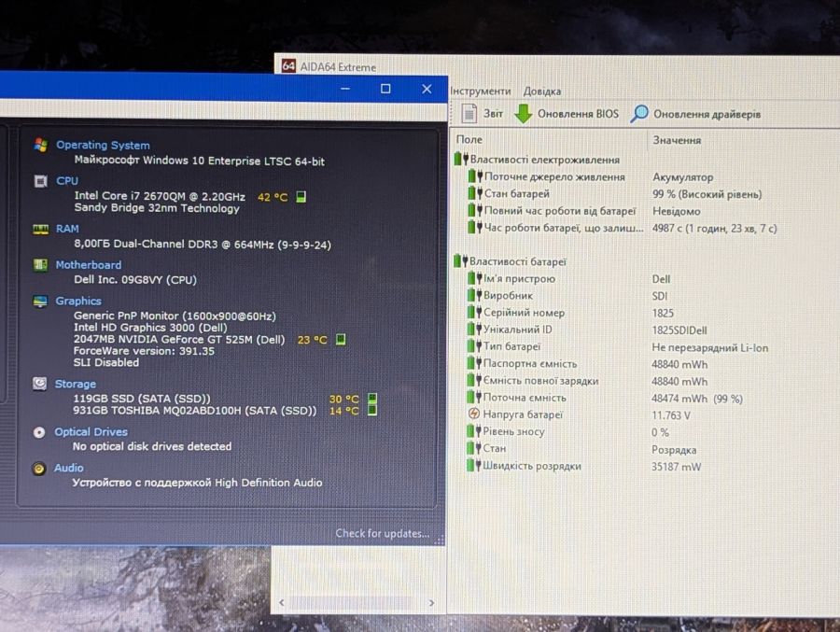This screenshot has height=632, width=840.
Task: Click the Graphics monitor icon
Action: pyautogui.click(x=39, y=302)
